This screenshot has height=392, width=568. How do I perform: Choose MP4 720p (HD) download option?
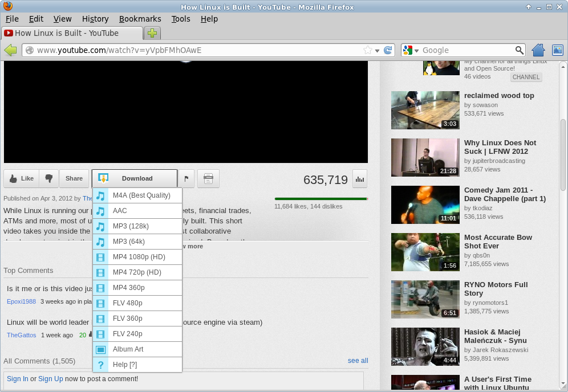pos(137,272)
